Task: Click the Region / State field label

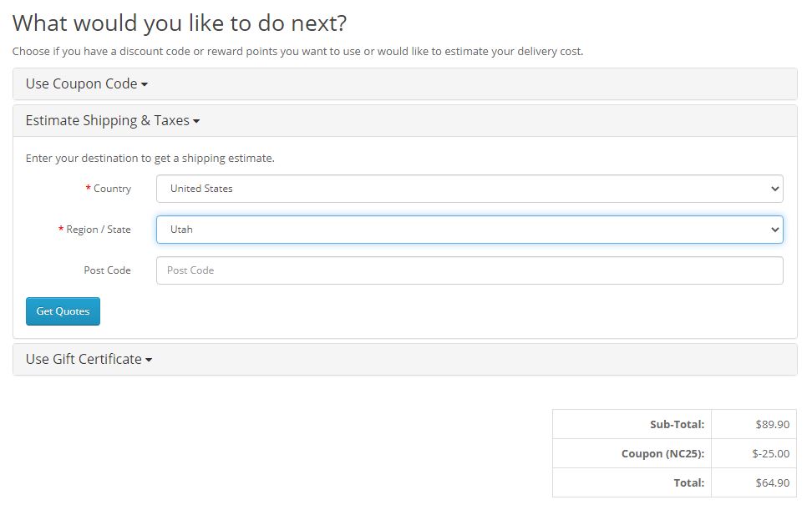Action: pyautogui.click(x=98, y=230)
